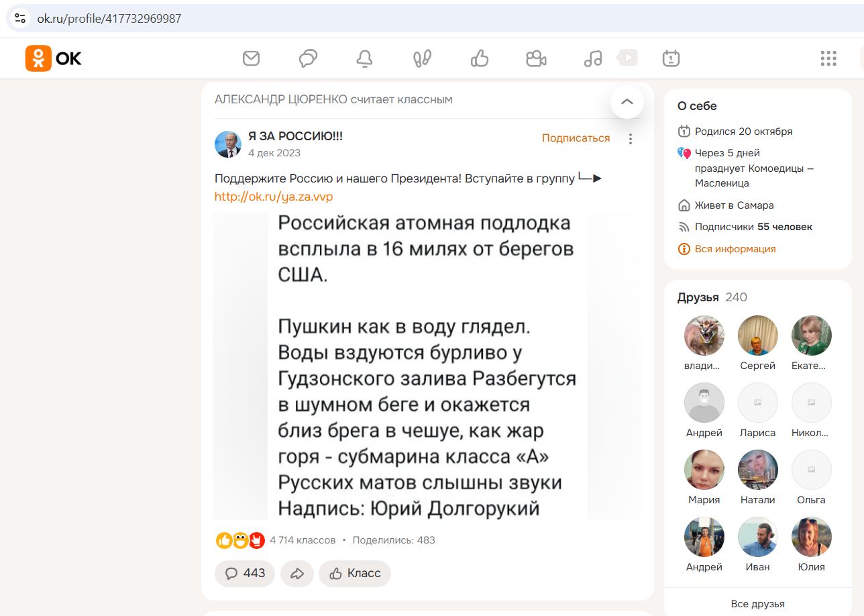Open the post options three-dot menu
Image resolution: width=864 pixels, height=616 pixels.
(x=630, y=138)
